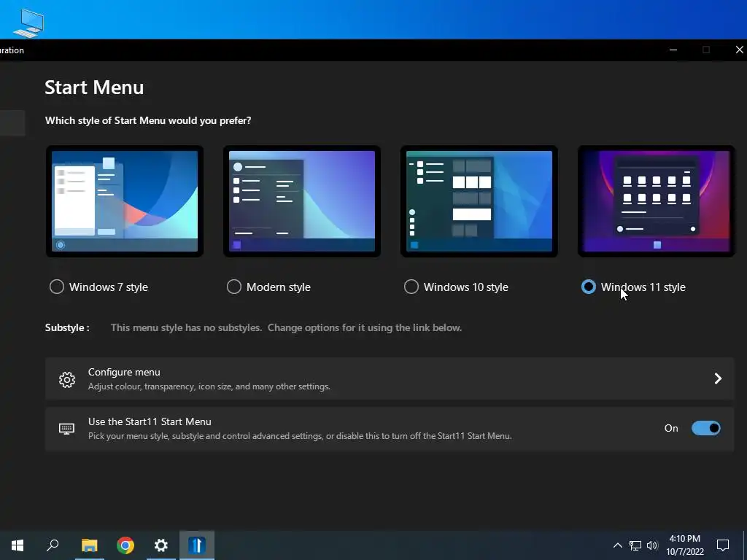The image size is (747, 560).
Task: Select the Windows 7 style radio button
Action: pos(57,287)
